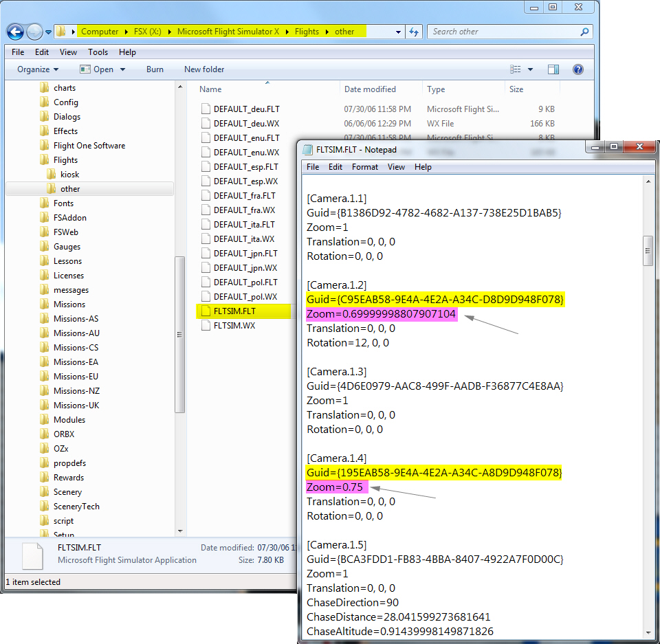This screenshot has width=660, height=644.
Task: Open the address bar history dropdown
Action: (x=399, y=32)
